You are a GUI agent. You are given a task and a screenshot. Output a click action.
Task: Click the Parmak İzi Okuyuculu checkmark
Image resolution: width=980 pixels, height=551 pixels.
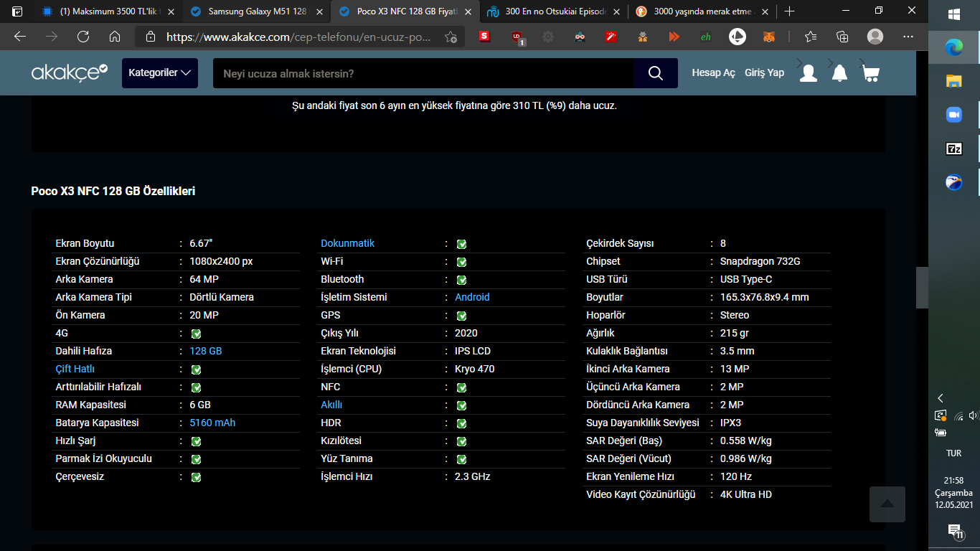click(x=196, y=459)
